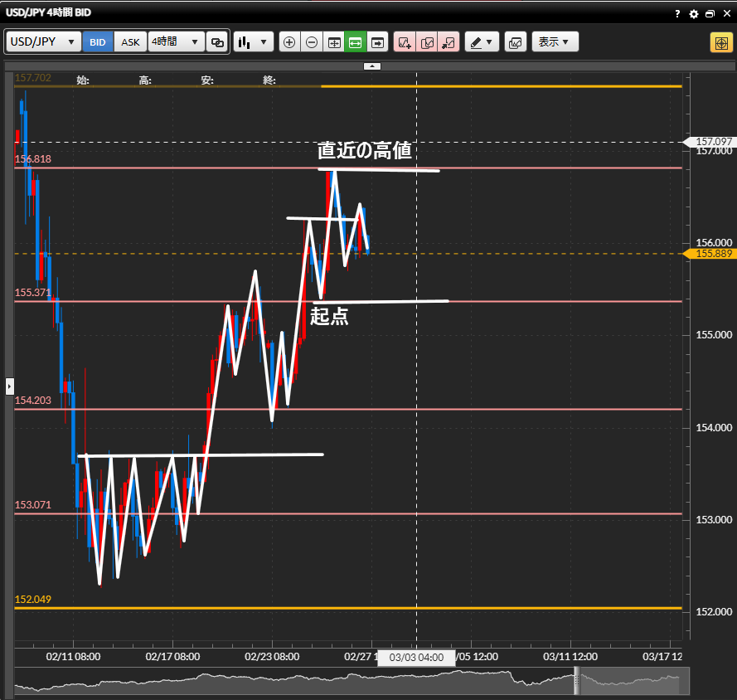This screenshot has width=737, height=700.
Task: Toggle the green fit-width chart button
Action: click(x=356, y=42)
